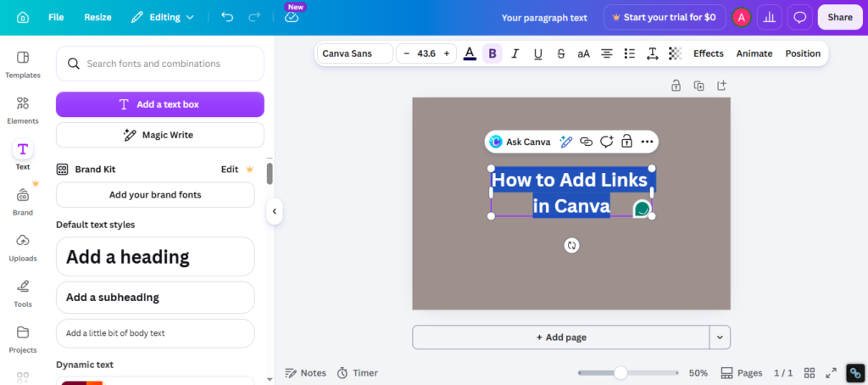Toggle italic formatting
Screen dimensions: 868x385
pos(515,53)
